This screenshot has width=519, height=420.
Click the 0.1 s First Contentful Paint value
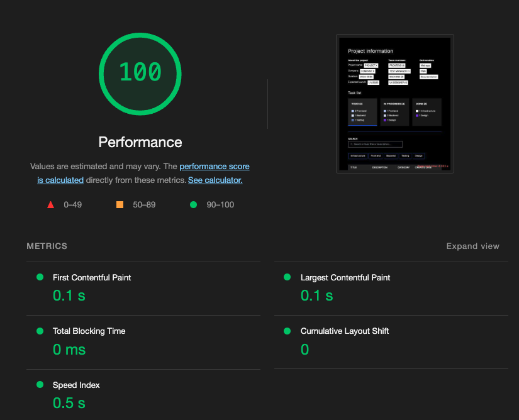point(69,296)
